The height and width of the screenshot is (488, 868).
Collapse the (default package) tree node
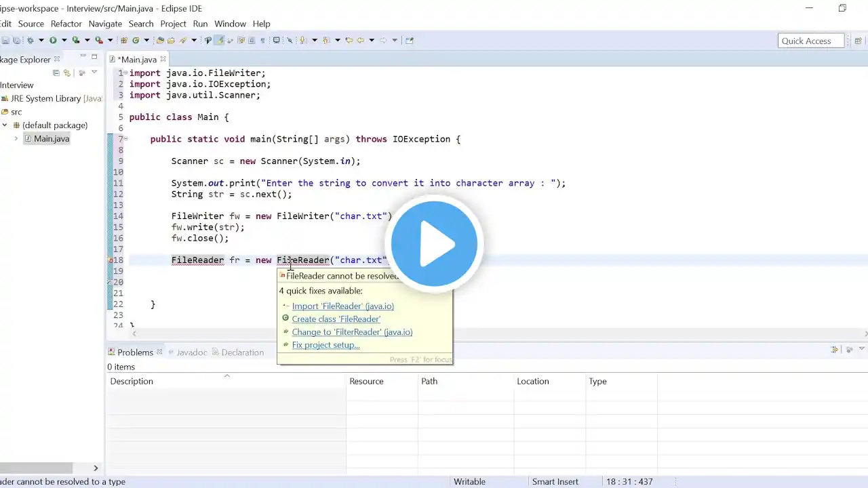tap(5, 125)
